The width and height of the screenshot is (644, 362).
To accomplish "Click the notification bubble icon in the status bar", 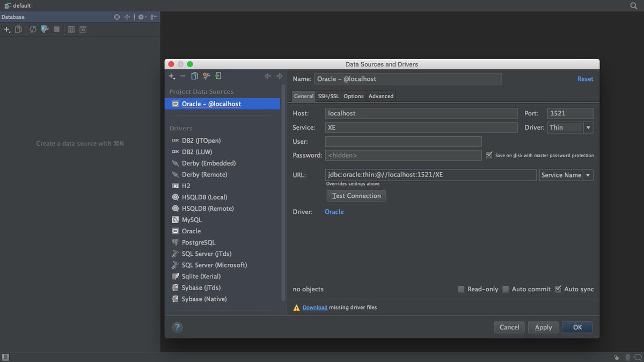I will click(x=637, y=357).
